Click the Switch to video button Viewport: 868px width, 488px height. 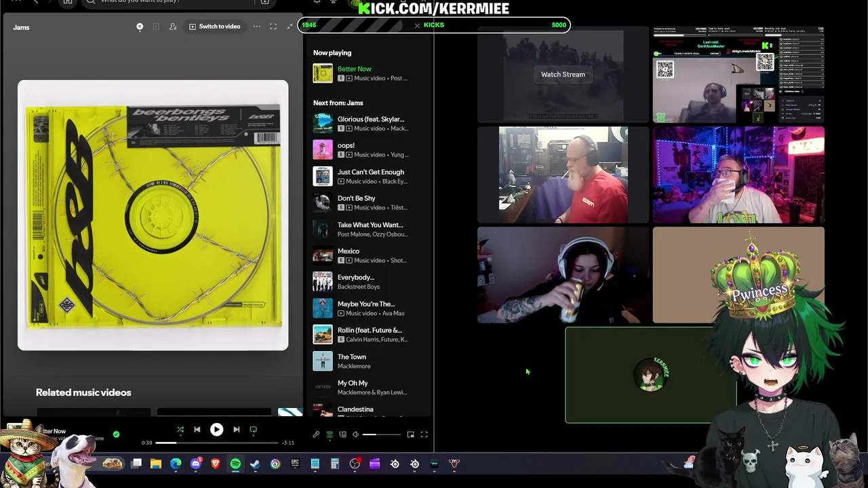click(214, 26)
